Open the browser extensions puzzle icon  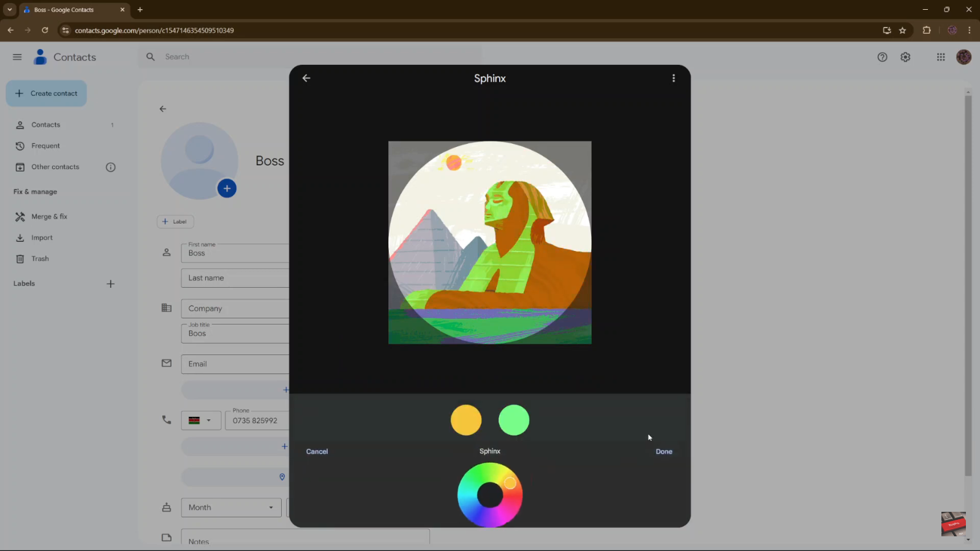(x=927, y=30)
